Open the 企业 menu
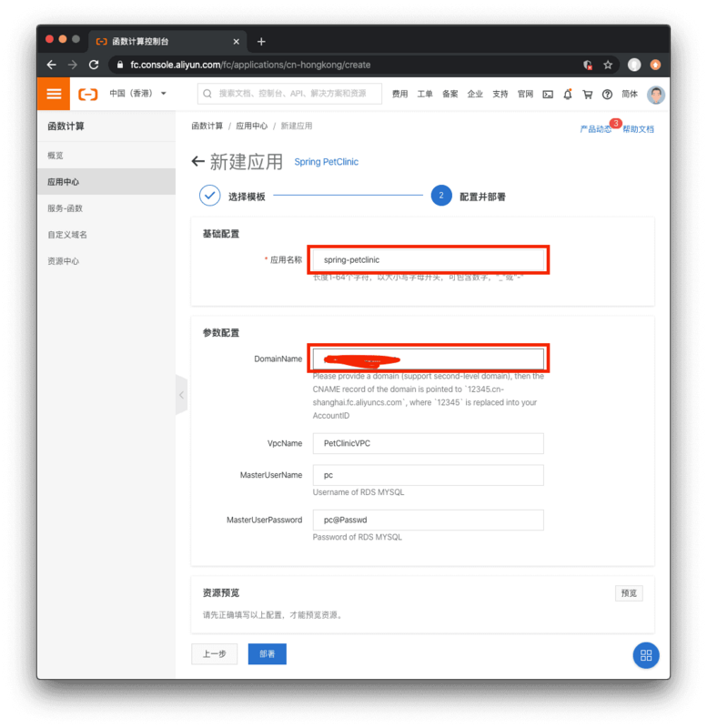The height and width of the screenshot is (728, 707). [475, 95]
